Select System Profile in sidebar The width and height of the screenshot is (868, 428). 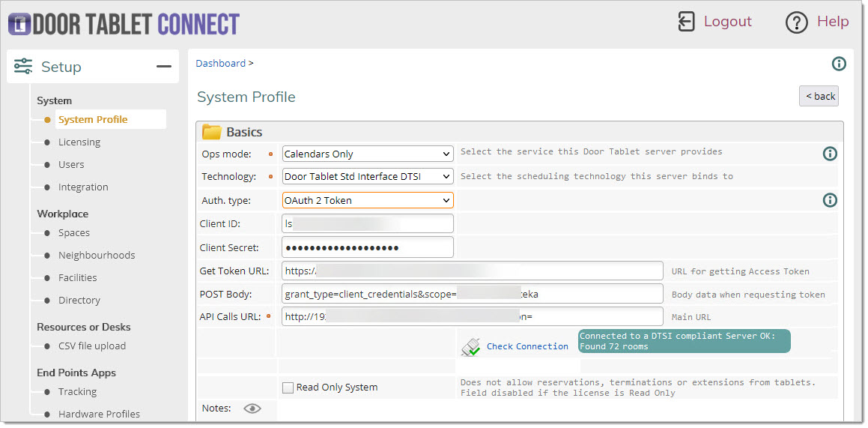(x=93, y=120)
